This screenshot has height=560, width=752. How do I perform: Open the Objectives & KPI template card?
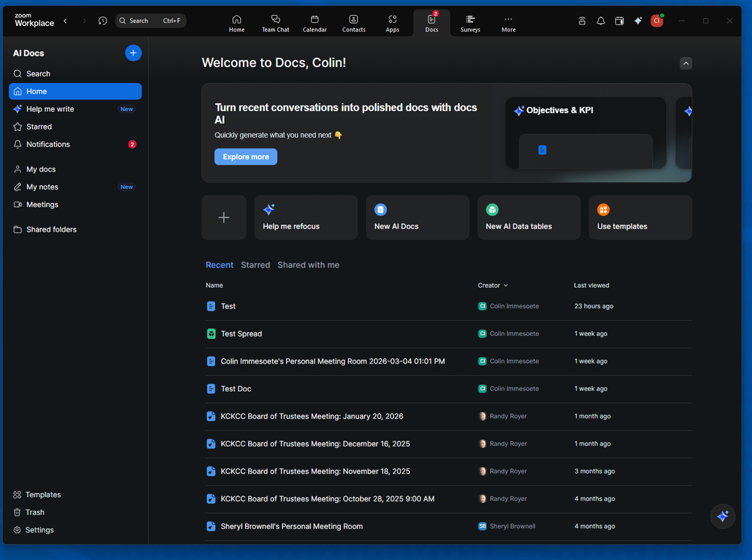pyautogui.click(x=586, y=133)
